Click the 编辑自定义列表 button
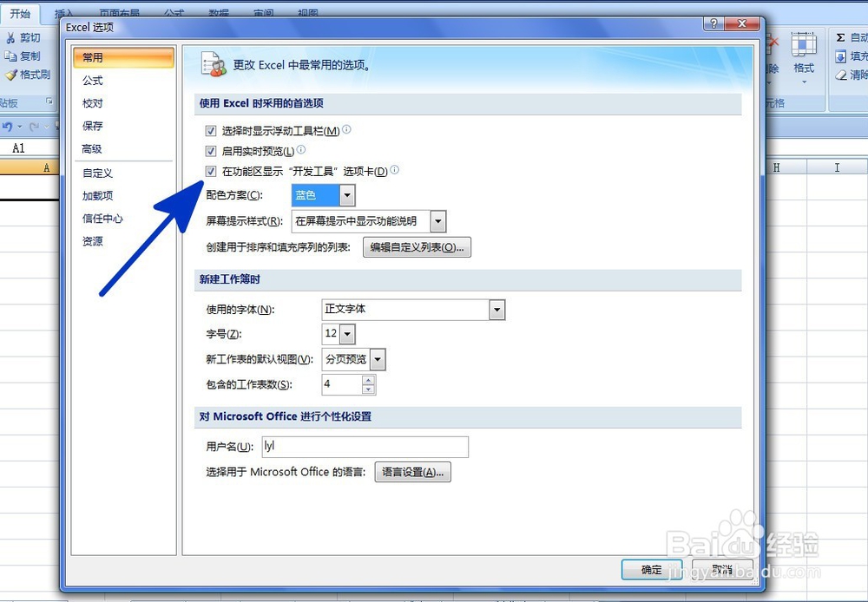 tap(417, 247)
